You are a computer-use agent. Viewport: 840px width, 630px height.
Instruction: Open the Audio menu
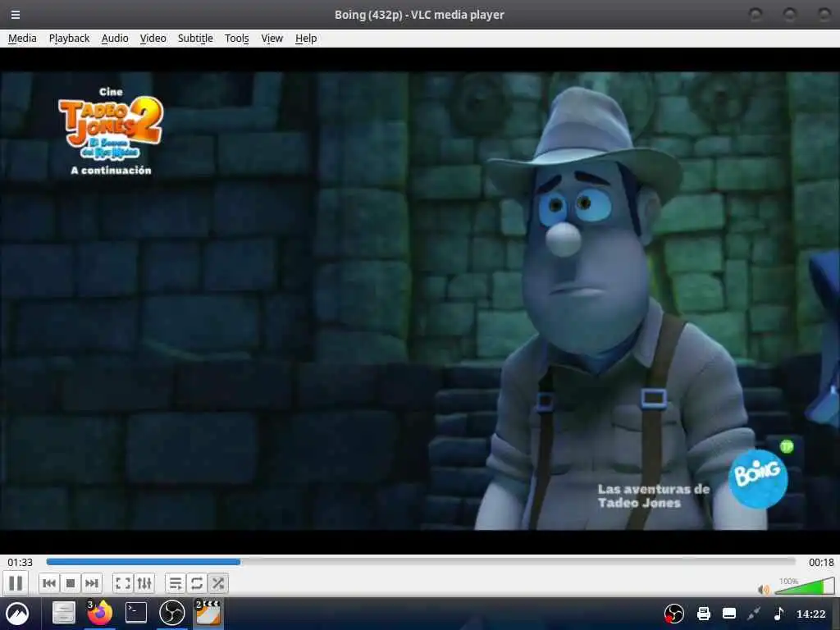[115, 38]
